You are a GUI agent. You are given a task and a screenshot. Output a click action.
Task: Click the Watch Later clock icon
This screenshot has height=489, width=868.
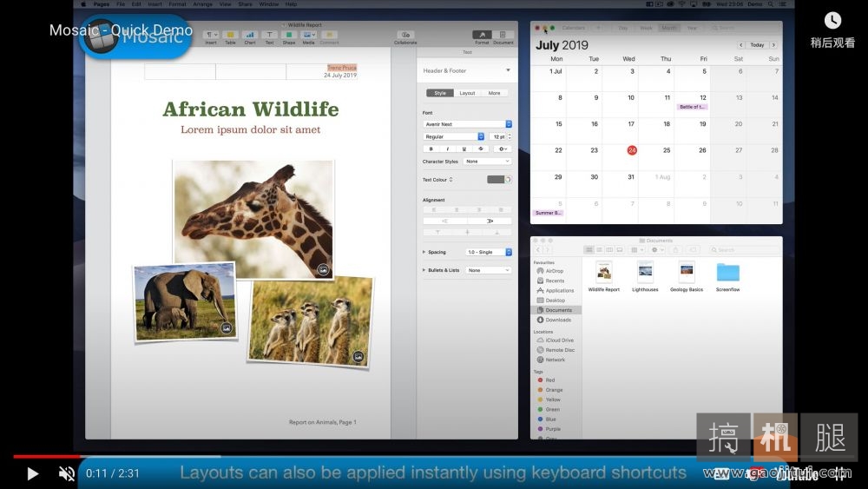click(x=832, y=21)
